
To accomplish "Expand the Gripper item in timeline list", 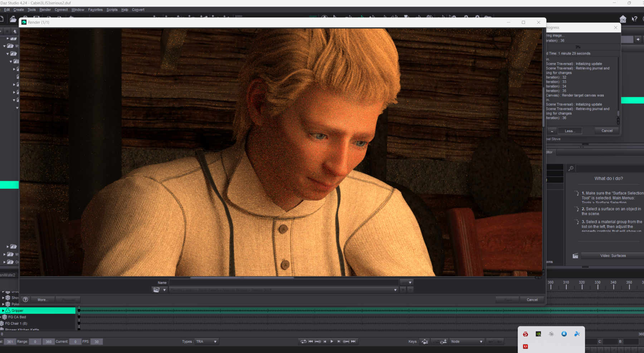I will pyautogui.click(x=3, y=310).
